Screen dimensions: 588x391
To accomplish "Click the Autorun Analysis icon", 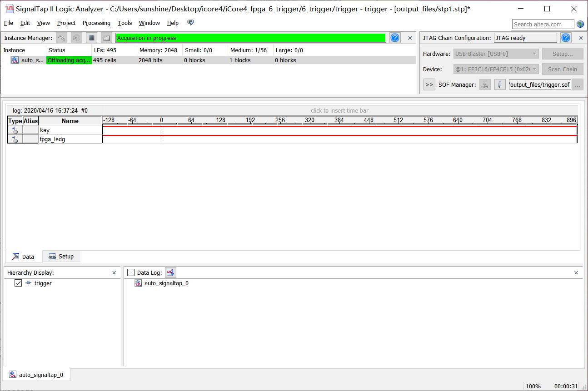I will [x=76, y=38].
